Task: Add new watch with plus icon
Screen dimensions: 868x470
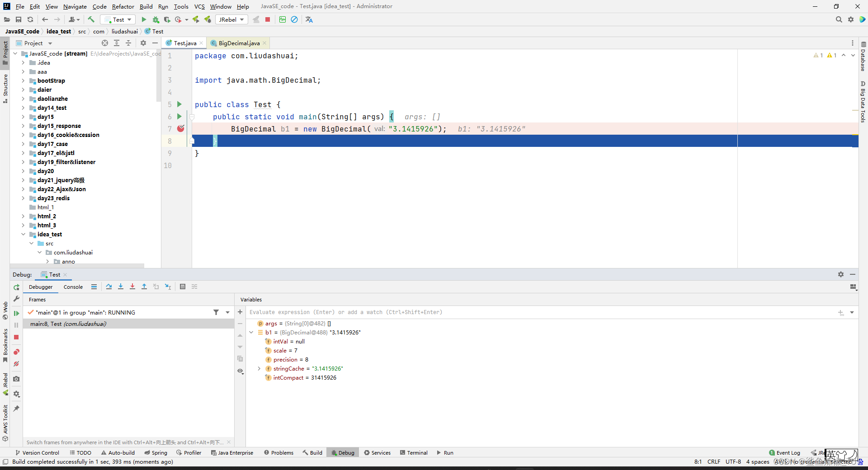Action: 240,312
